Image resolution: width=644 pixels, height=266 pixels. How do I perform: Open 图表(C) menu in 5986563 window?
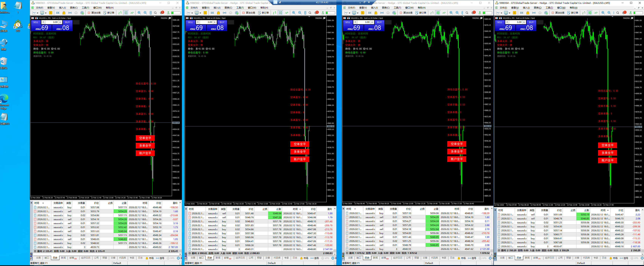pyautogui.click(x=74, y=8)
